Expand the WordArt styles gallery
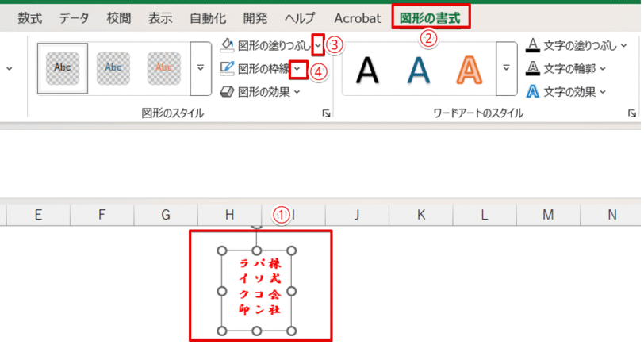 click(507, 68)
